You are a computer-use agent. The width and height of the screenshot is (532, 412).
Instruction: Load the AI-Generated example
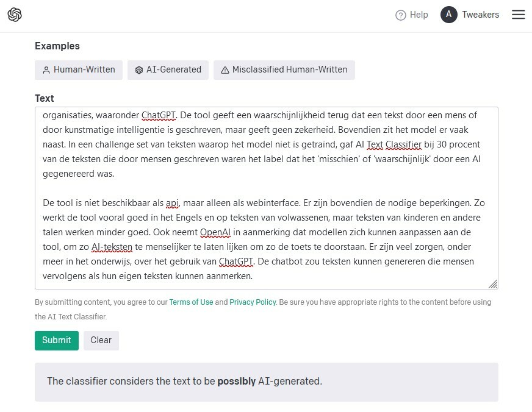pyautogui.click(x=168, y=70)
